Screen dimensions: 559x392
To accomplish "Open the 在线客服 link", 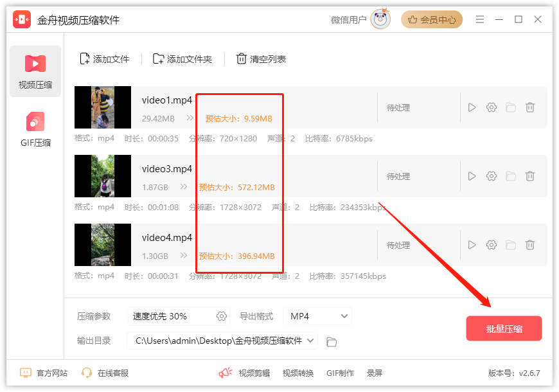I will 105,373.
